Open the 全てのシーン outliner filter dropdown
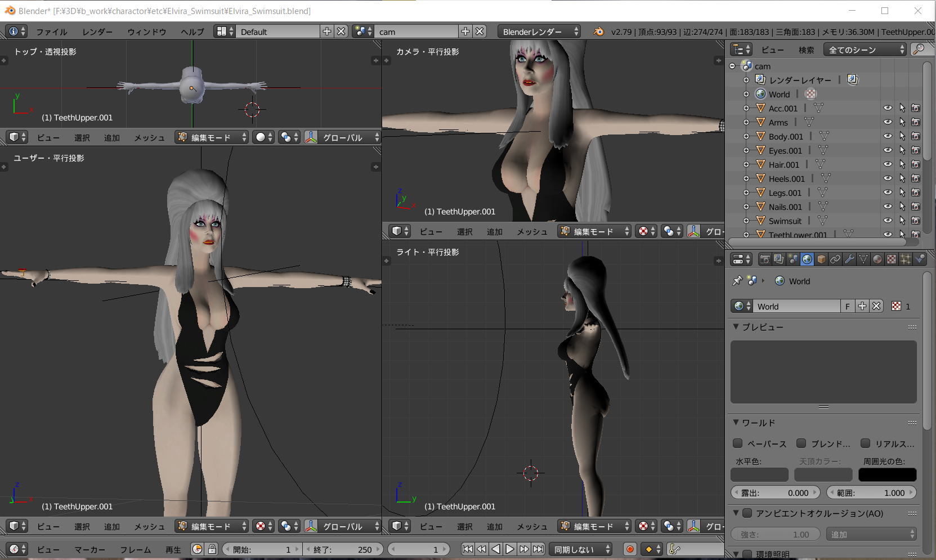This screenshot has height=560, width=936. tap(865, 50)
